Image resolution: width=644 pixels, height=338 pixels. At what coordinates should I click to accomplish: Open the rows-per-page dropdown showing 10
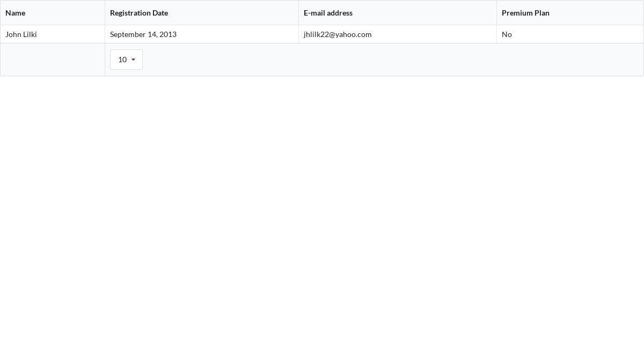coord(126,60)
